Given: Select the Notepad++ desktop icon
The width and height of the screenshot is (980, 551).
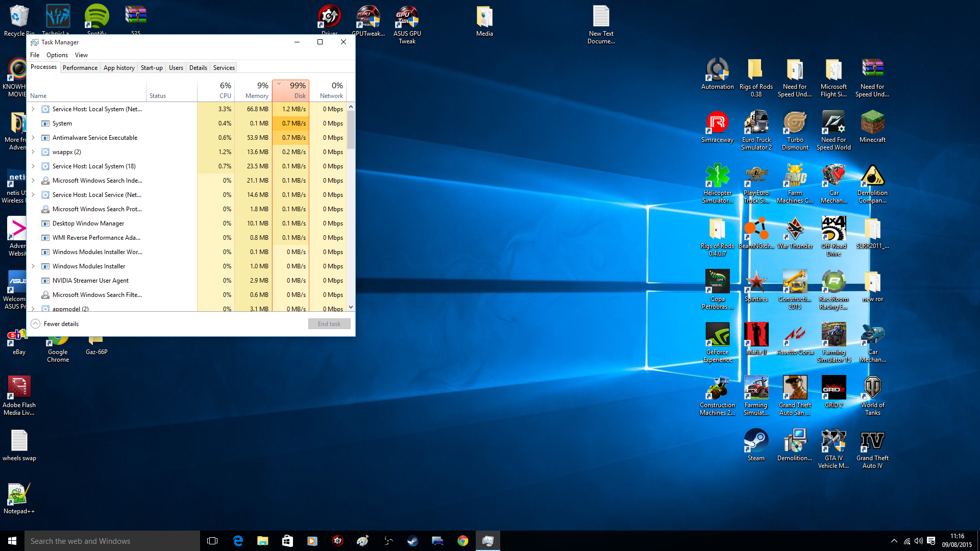Looking at the screenshot, I should 19,498.
